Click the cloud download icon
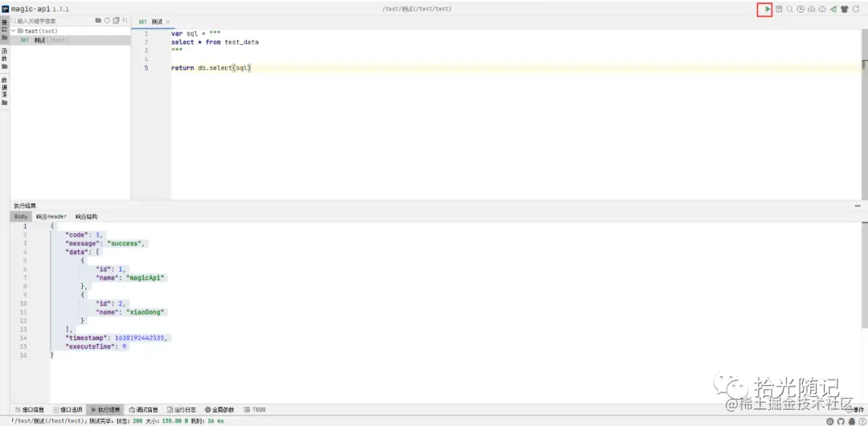The image size is (868, 426). coord(823,10)
